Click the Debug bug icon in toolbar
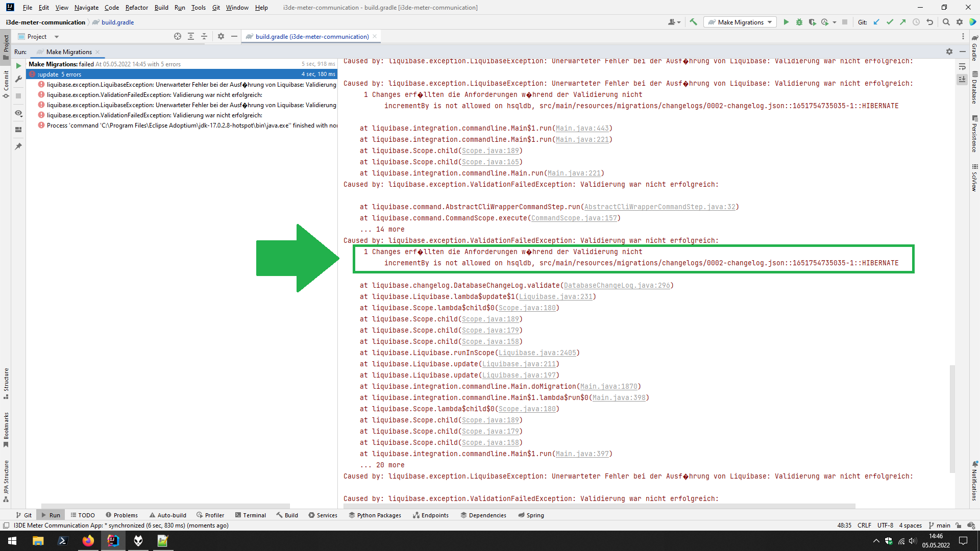The width and height of the screenshot is (980, 551). click(799, 22)
